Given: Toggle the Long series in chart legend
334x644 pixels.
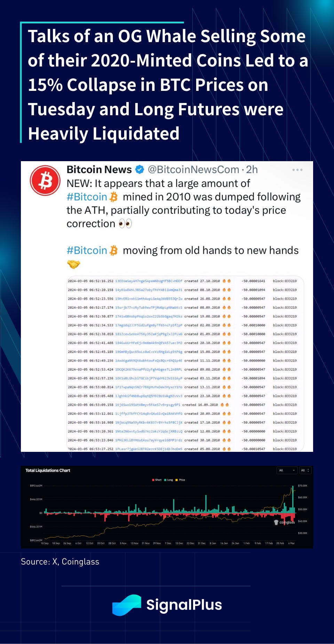Looking at the screenshot, I should pyautogui.click(x=169, y=480).
